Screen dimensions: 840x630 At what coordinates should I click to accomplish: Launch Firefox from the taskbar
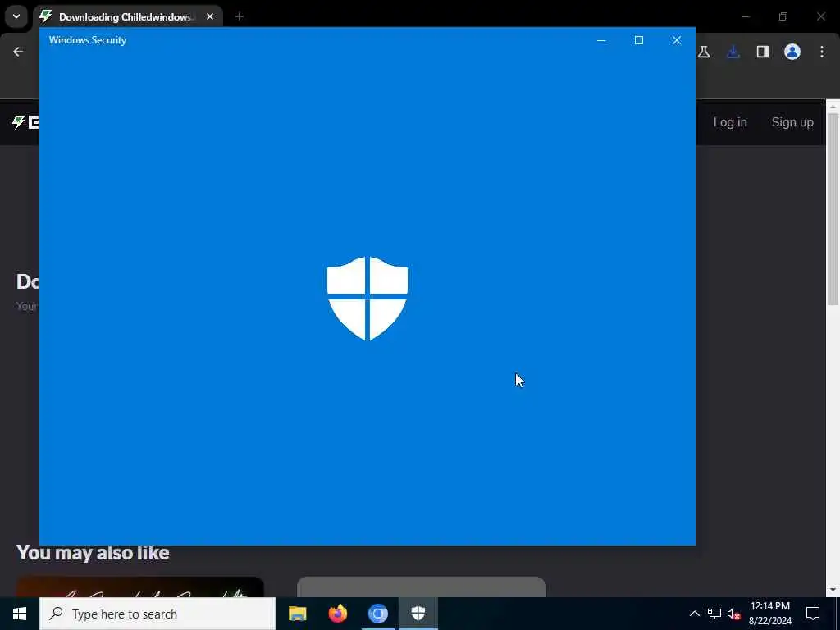(337, 614)
